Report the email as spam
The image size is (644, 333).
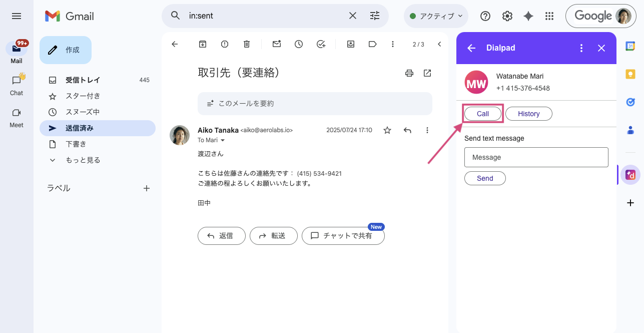pos(225,44)
